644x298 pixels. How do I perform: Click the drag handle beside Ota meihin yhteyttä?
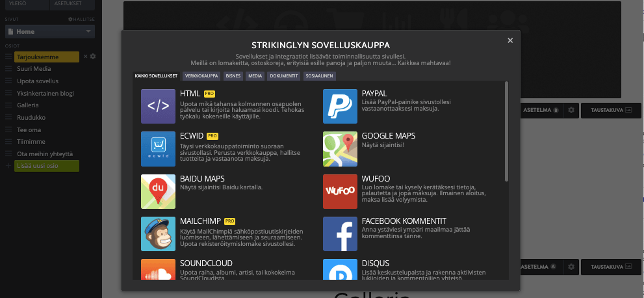pos(8,154)
